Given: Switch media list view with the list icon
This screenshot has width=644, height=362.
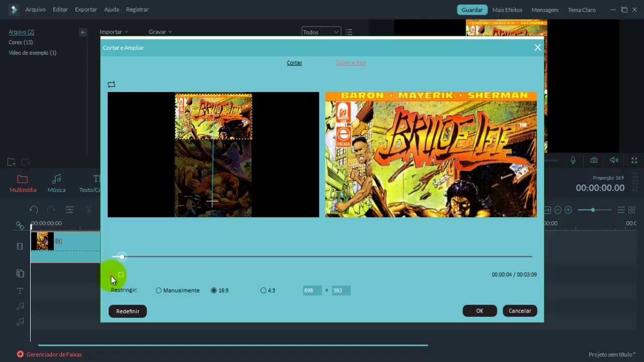Looking at the screenshot, I should click(349, 32).
